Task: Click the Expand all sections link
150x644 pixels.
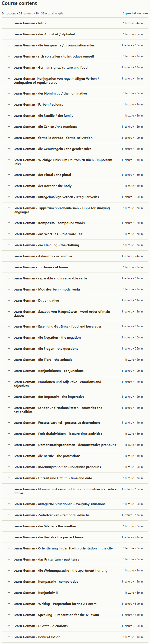Action: point(135,13)
